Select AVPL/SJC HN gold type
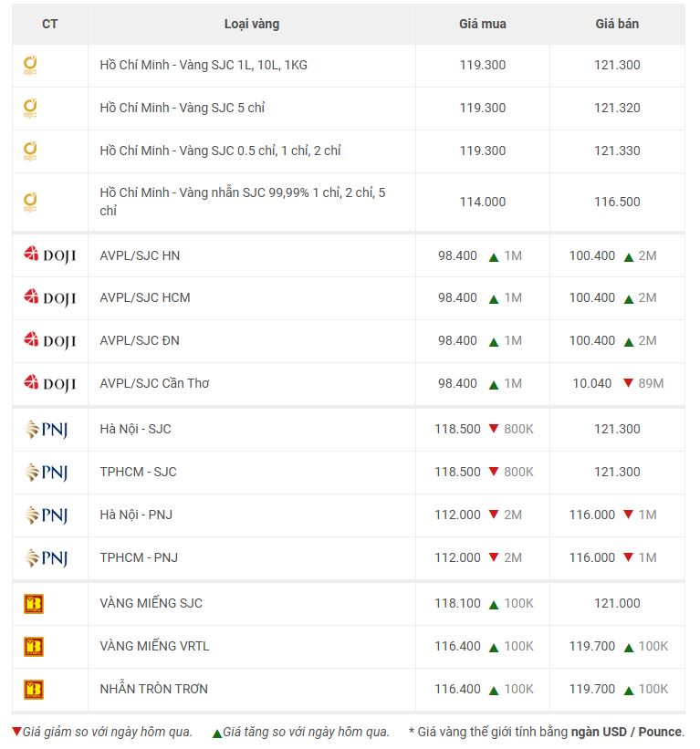This screenshot has height=749, width=700. (140, 255)
